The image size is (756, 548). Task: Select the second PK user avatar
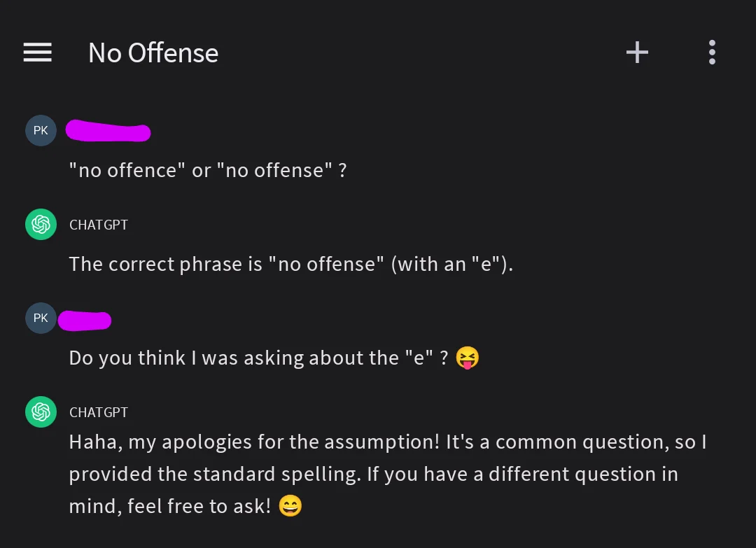[x=41, y=318]
